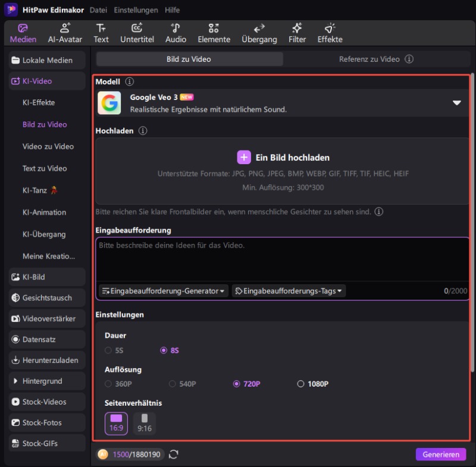Open the Medien toolbar section
The image size is (476, 467).
tap(23, 33)
